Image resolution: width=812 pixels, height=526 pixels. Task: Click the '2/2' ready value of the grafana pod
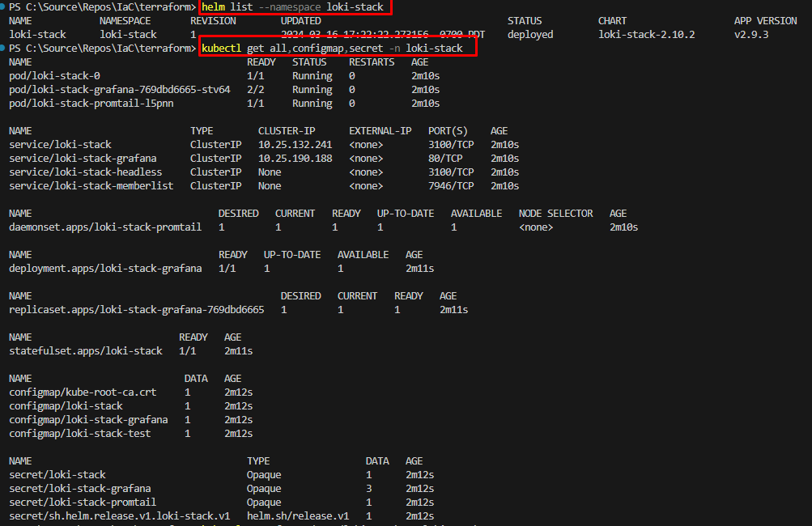(x=255, y=90)
